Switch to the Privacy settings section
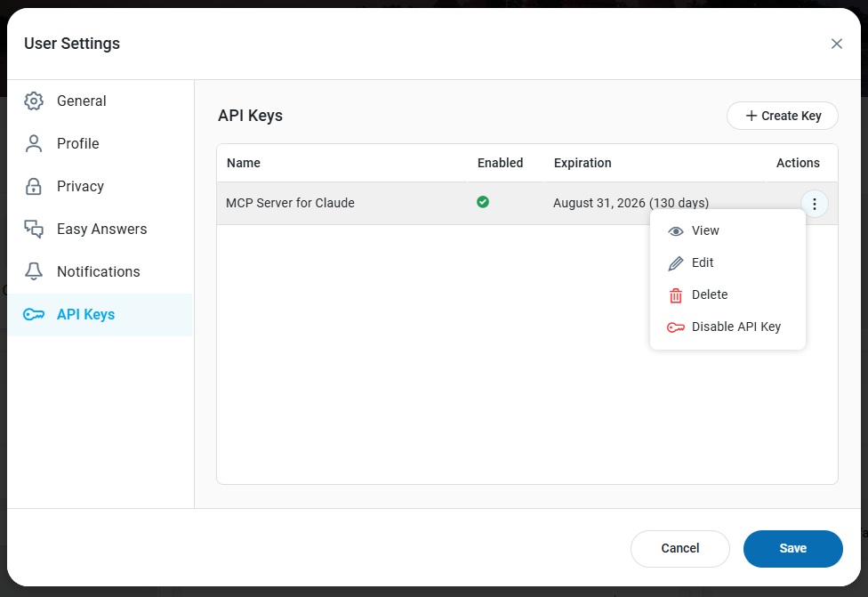This screenshot has height=597, width=868. [100, 186]
